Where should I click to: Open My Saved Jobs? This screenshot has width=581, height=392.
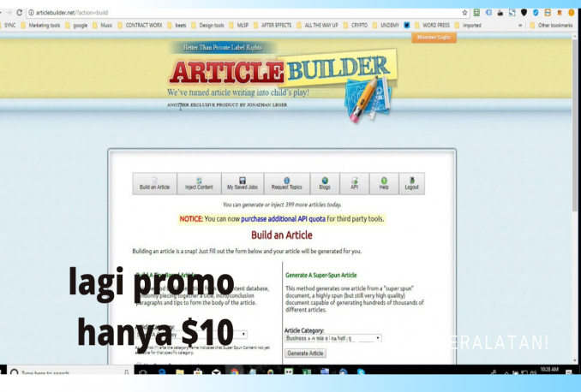coord(243,183)
